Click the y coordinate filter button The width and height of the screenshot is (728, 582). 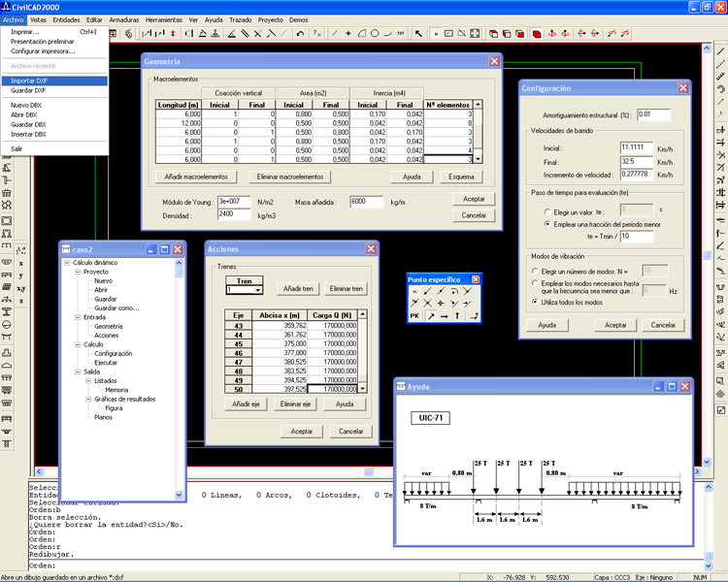click(x=21, y=275)
